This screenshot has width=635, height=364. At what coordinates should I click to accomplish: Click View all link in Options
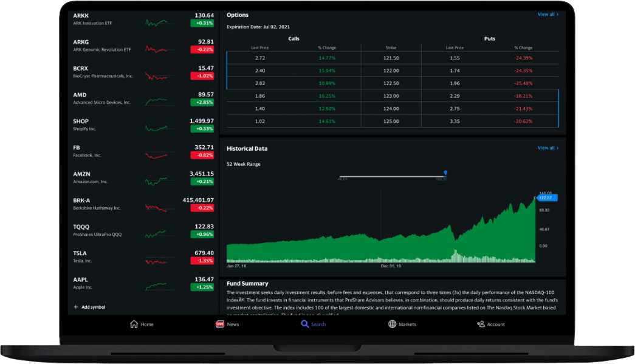pyautogui.click(x=548, y=14)
